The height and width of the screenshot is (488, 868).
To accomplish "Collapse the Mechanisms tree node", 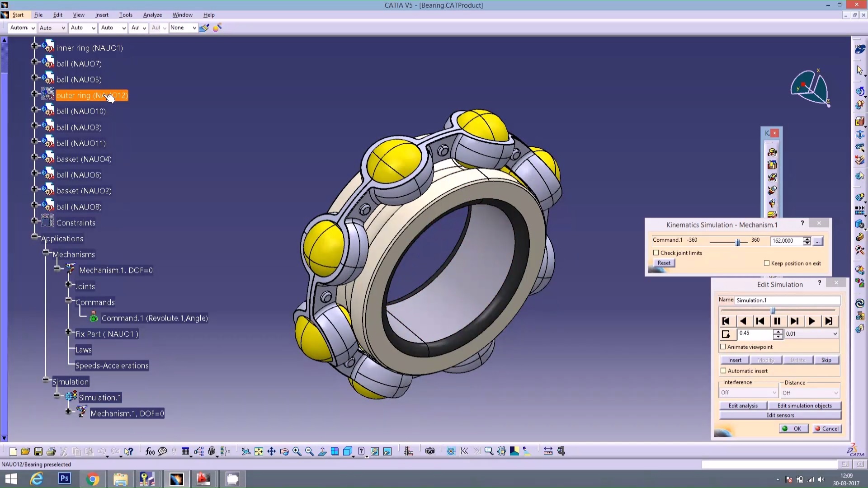I will [45, 253].
